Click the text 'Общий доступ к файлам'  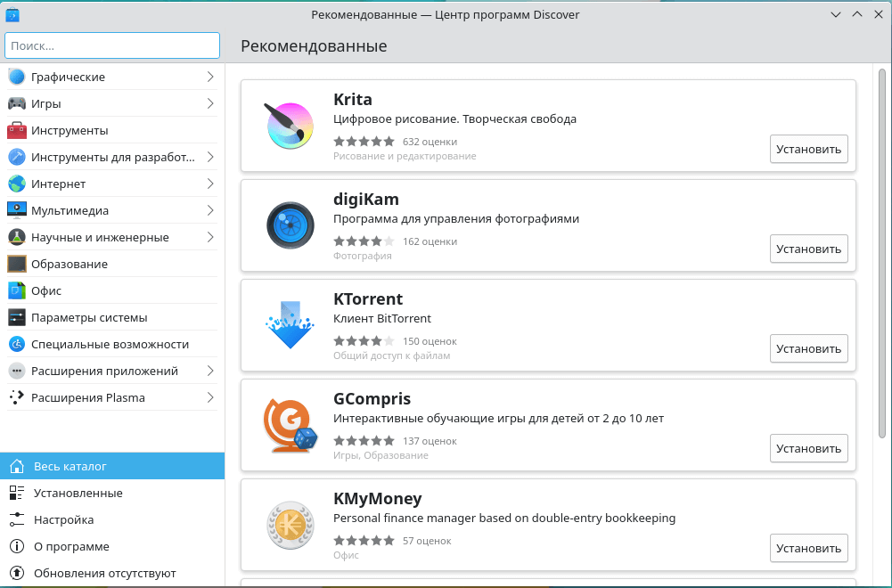click(391, 355)
